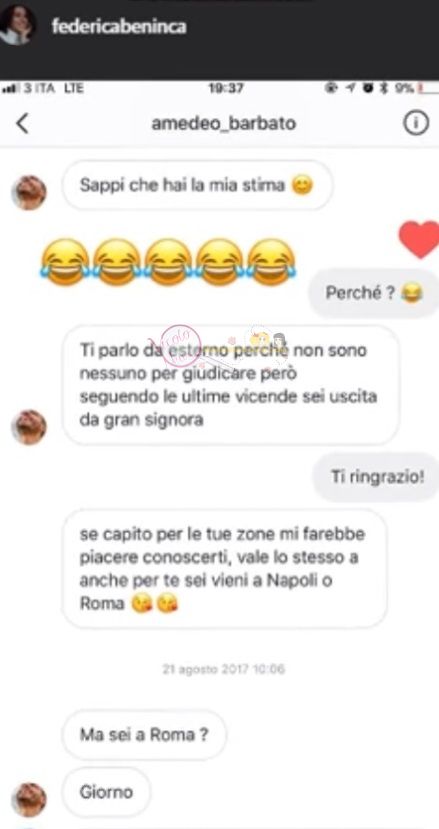
Task: Select the 'Ma sei a Roma ?' message
Action: click(x=144, y=735)
